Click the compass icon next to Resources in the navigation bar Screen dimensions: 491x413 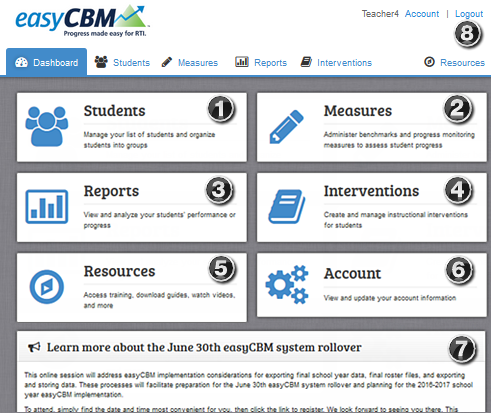pos(429,62)
